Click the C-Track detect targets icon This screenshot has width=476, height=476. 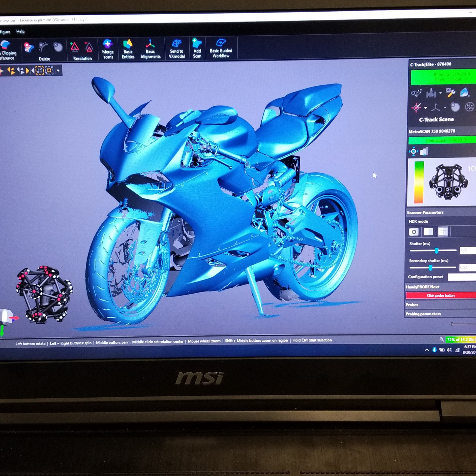click(x=416, y=93)
